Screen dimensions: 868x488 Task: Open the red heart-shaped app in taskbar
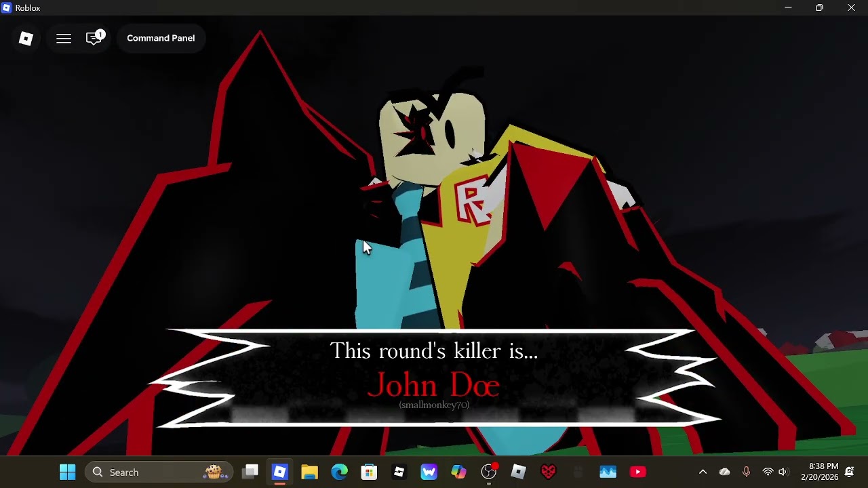548,472
